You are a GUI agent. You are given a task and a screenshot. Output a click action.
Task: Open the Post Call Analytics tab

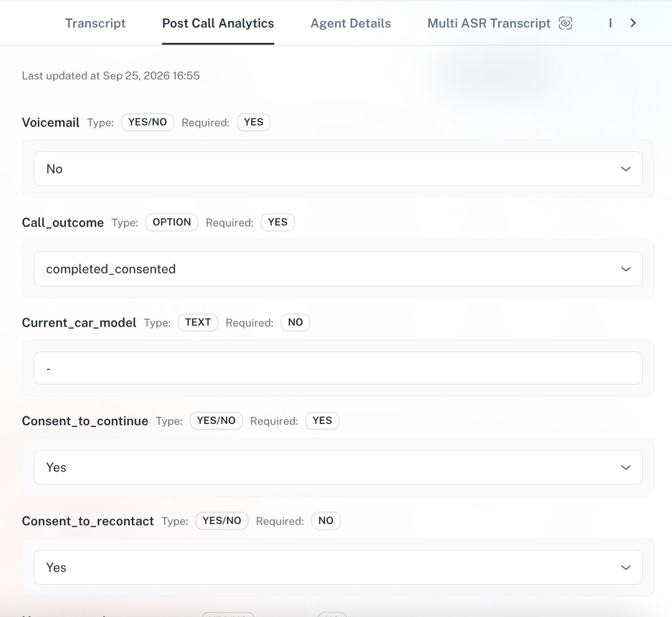(x=218, y=23)
